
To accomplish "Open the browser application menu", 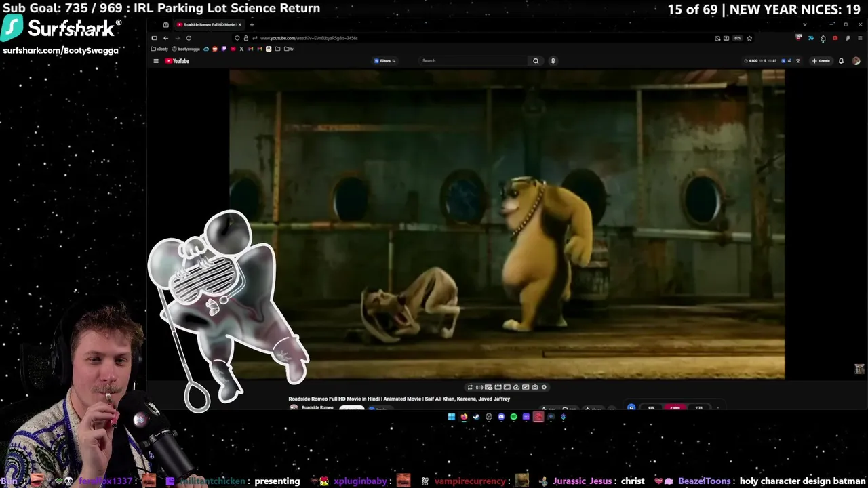I will (860, 38).
